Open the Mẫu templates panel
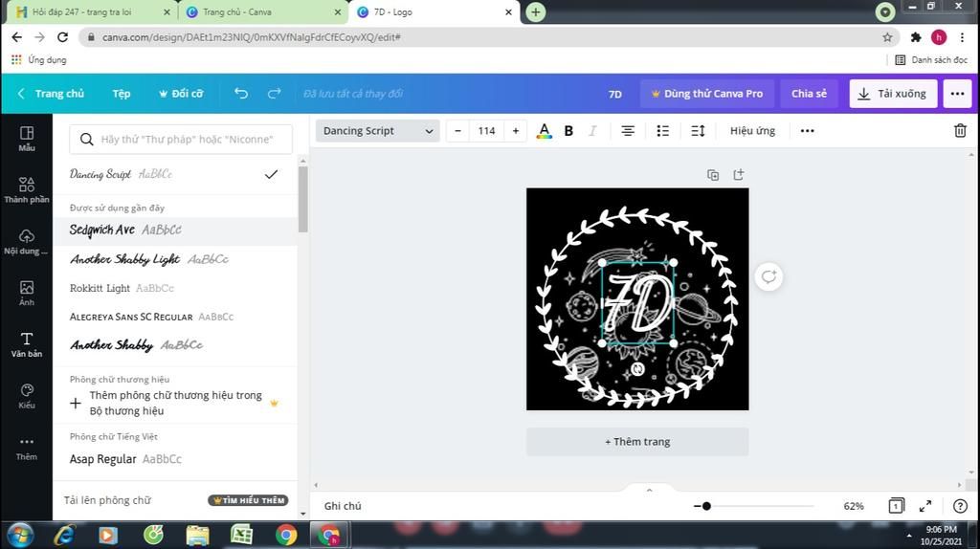This screenshot has height=549, width=980. pos(26,139)
